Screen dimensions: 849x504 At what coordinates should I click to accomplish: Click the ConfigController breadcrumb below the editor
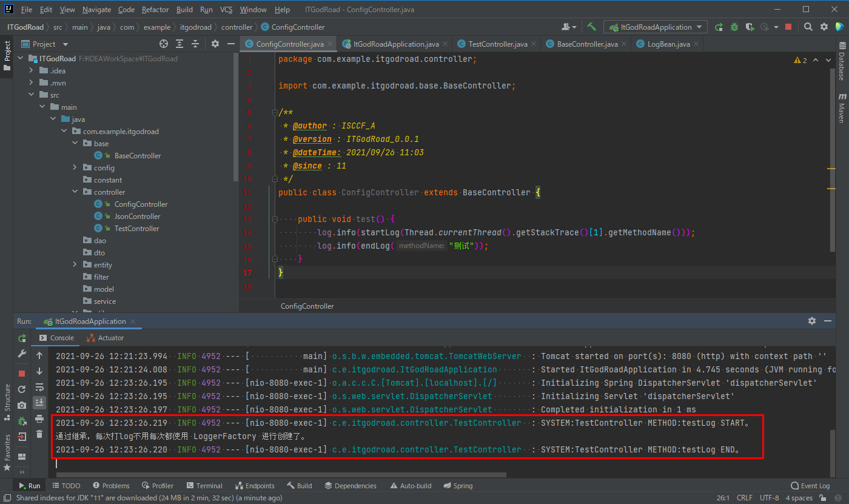(307, 306)
